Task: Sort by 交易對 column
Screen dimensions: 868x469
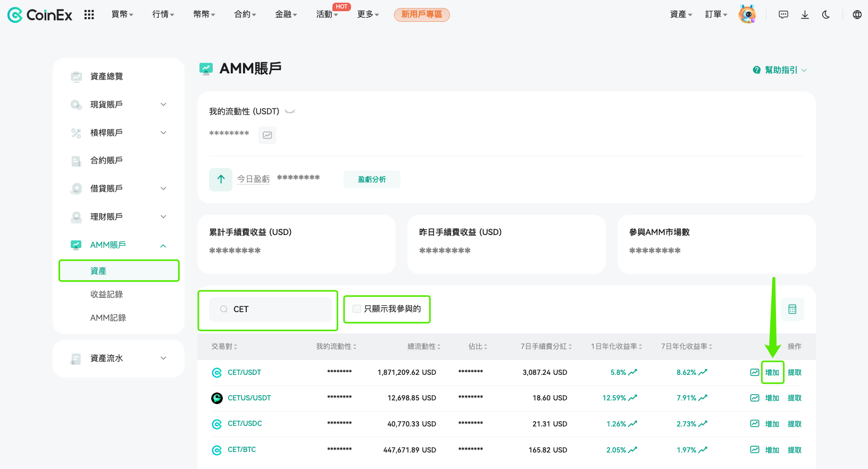Action: pyautogui.click(x=224, y=347)
